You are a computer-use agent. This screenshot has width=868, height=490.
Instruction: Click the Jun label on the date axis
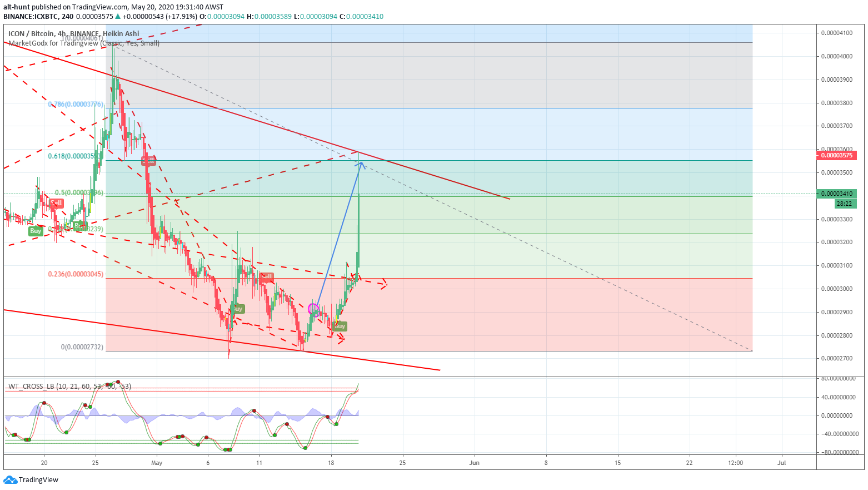(474, 463)
